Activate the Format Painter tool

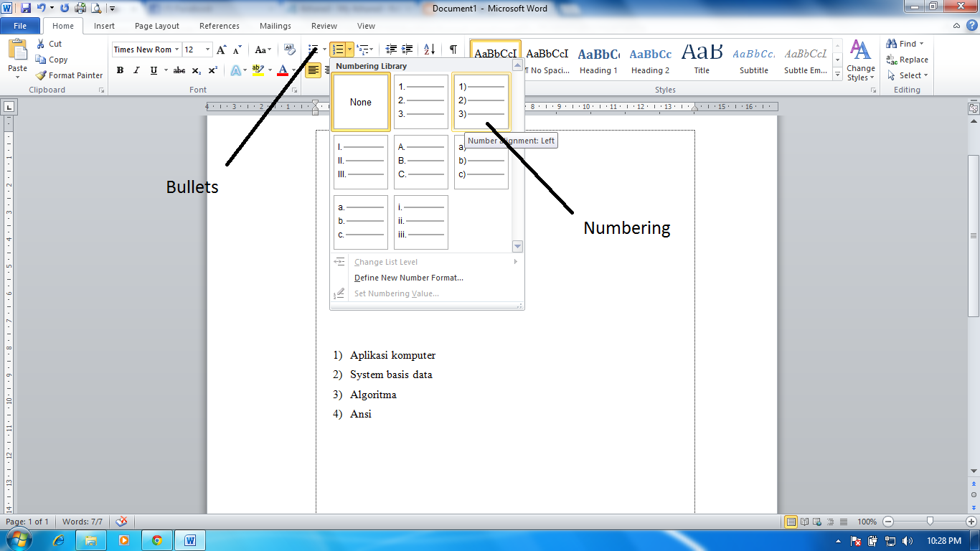(70, 75)
